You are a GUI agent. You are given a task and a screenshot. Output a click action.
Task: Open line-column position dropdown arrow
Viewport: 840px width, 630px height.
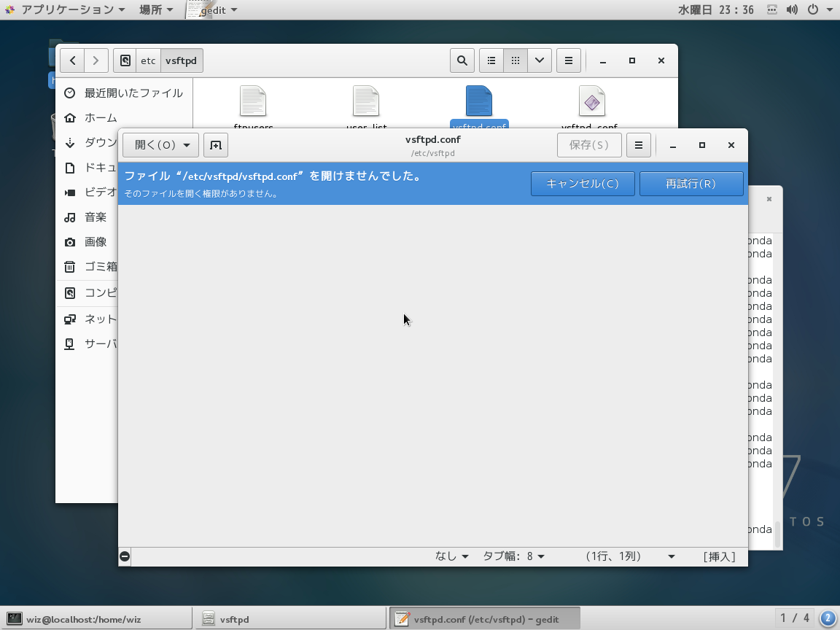coord(672,556)
